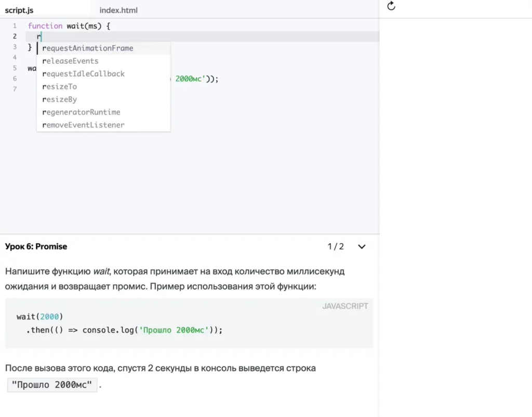Pick regeneratorRuntime in autocomplete popup

81,112
